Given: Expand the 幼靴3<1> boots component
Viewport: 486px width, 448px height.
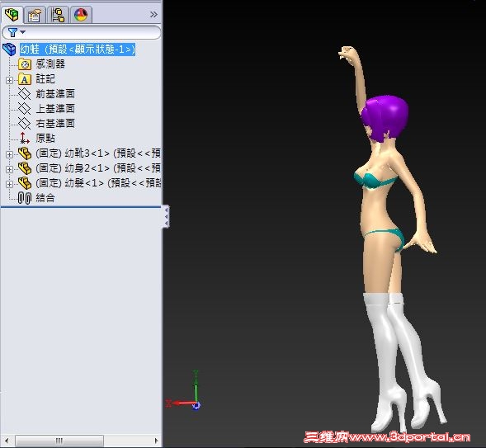Looking at the screenshot, I should 9,154.
